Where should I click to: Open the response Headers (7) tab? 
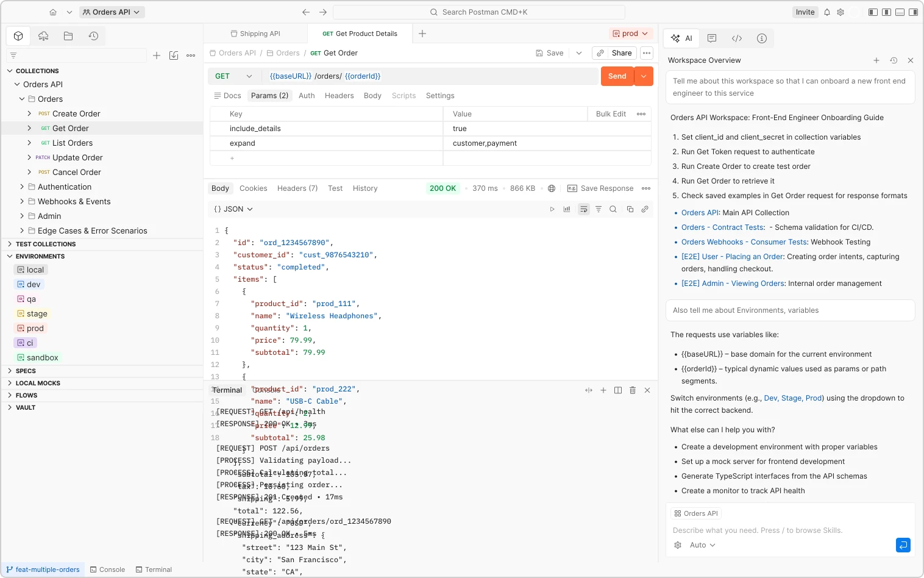(297, 188)
